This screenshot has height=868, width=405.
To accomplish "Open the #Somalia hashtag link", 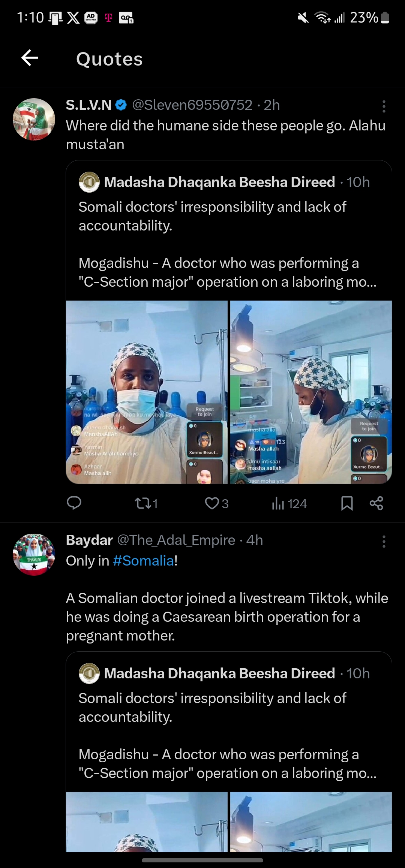I will click(x=143, y=561).
